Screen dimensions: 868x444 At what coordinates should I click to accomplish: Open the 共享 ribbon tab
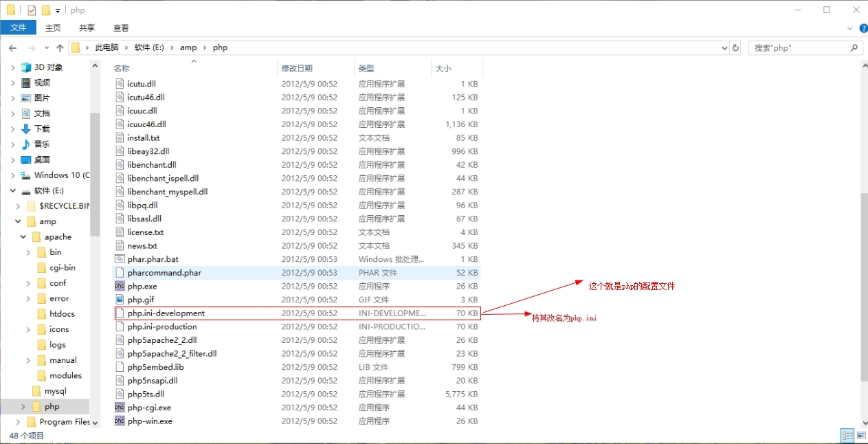click(87, 27)
